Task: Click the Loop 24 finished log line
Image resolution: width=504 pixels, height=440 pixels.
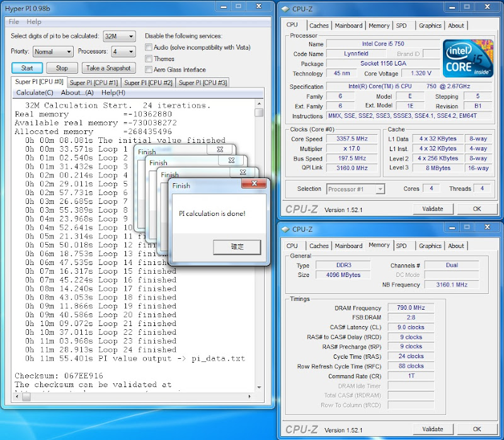Action: click(x=101, y=349)
